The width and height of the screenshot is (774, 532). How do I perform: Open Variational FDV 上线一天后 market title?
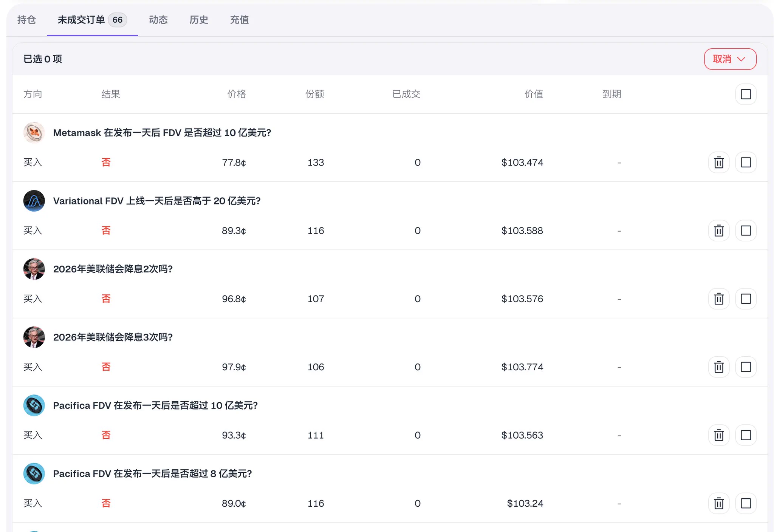coord(157,201)
